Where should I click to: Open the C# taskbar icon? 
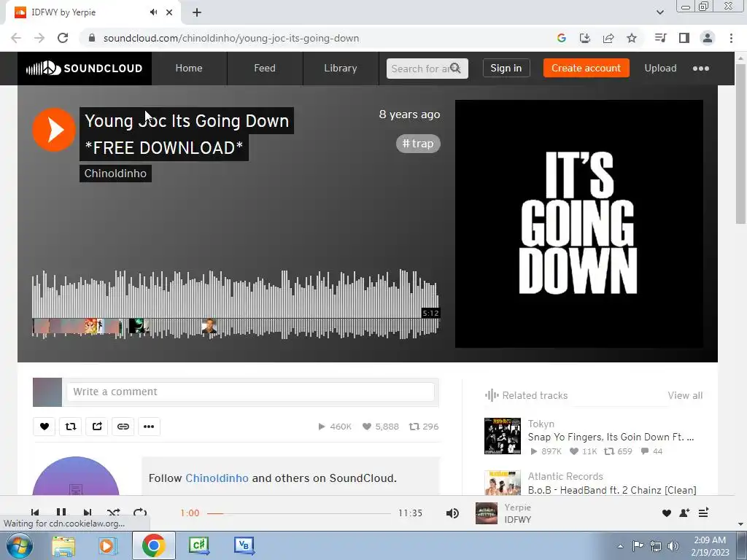tap(198, 545)
